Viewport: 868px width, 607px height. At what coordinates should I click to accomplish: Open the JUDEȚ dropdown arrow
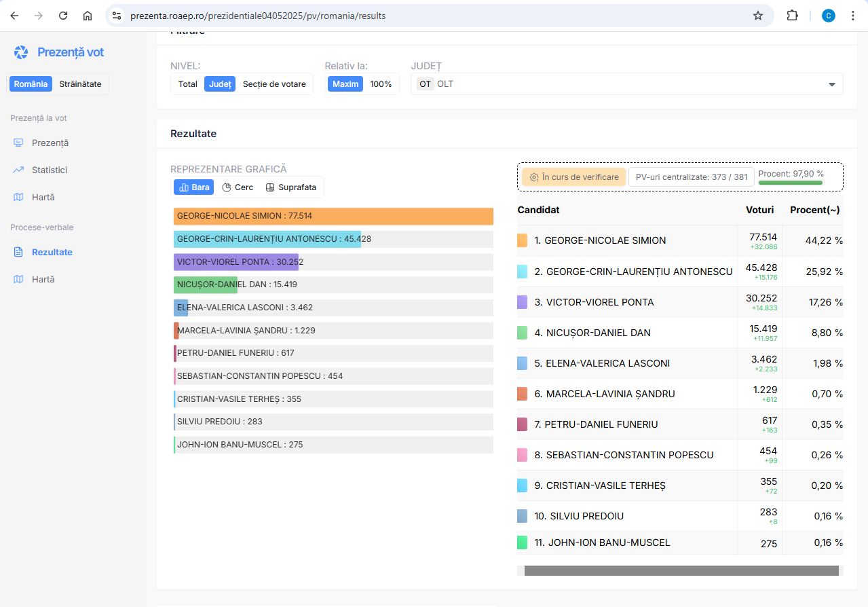pyautogui.click(x=832, y=84)
